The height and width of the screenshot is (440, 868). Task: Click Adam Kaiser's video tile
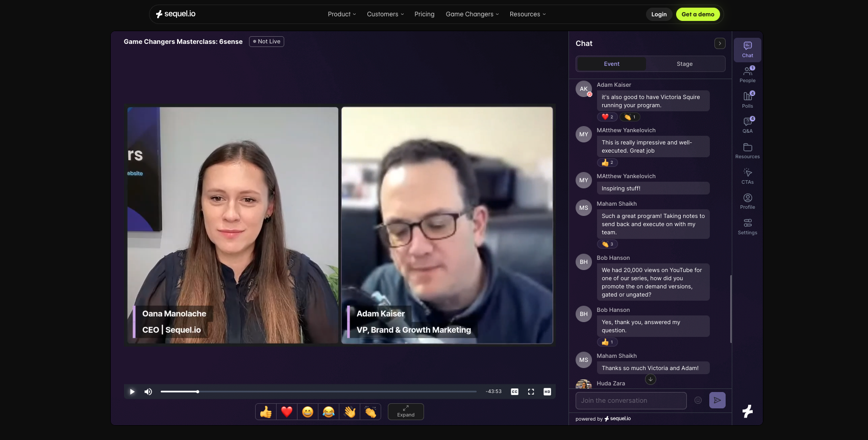coord(447,225)
